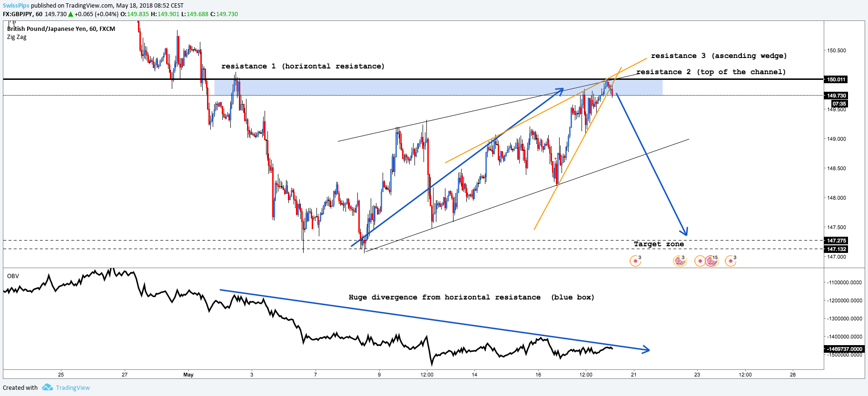Open the SwissPips author link
868x396 pixels.
pos(16,6)
